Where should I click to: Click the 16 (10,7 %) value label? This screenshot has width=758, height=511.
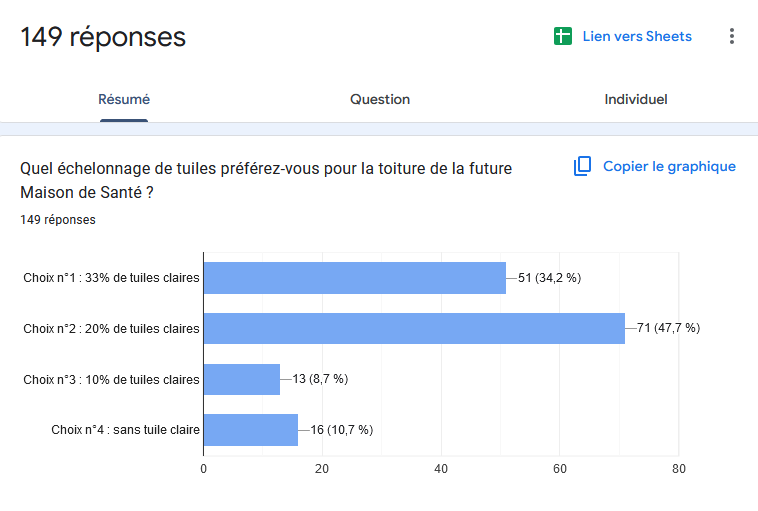(341, 430)
